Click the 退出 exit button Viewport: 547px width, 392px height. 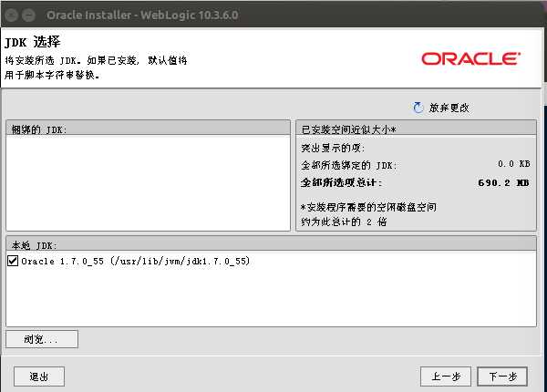click(39, 377)
